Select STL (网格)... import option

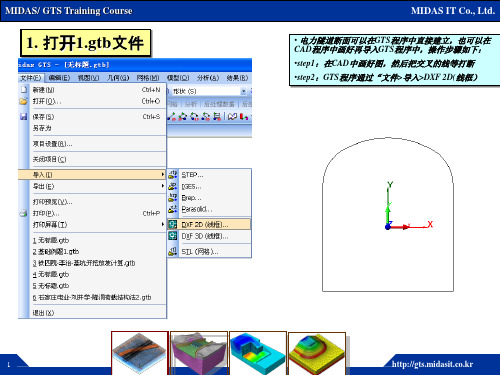[209, 251]
